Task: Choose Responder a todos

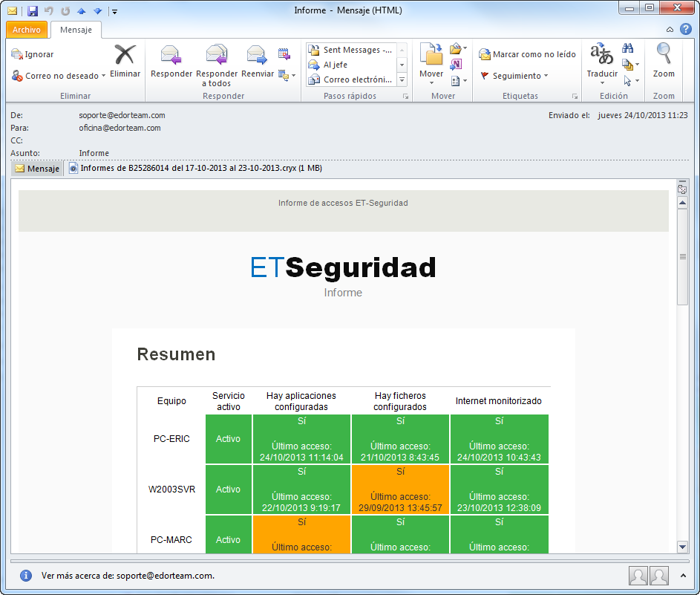Action: pos(217,65)
